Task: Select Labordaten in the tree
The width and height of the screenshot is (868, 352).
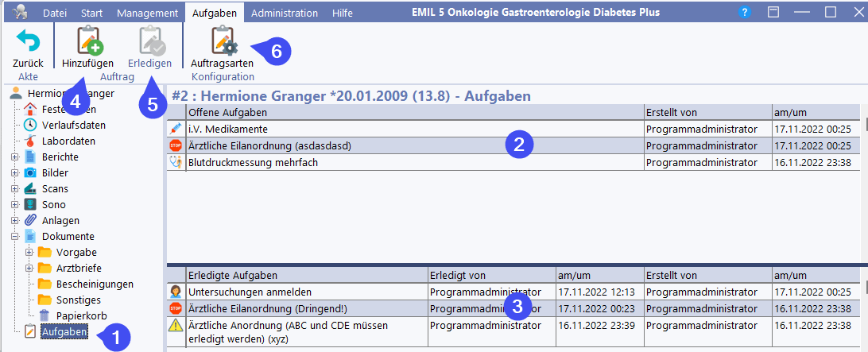Action: [x=68, y=141]
